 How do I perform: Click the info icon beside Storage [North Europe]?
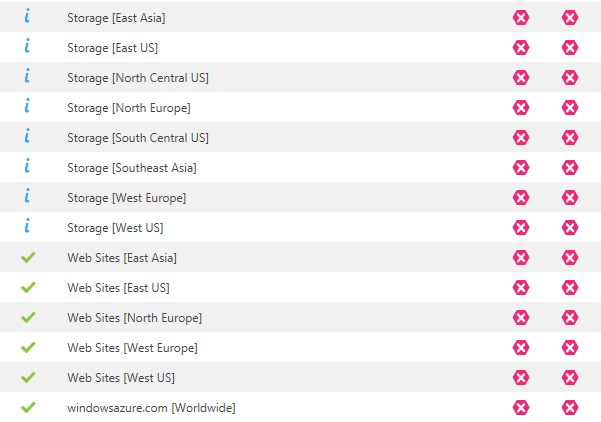27,106
